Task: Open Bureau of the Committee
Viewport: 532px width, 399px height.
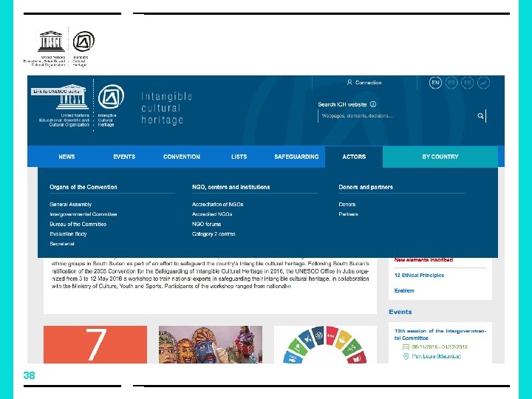Action: (x=78, y=224)
